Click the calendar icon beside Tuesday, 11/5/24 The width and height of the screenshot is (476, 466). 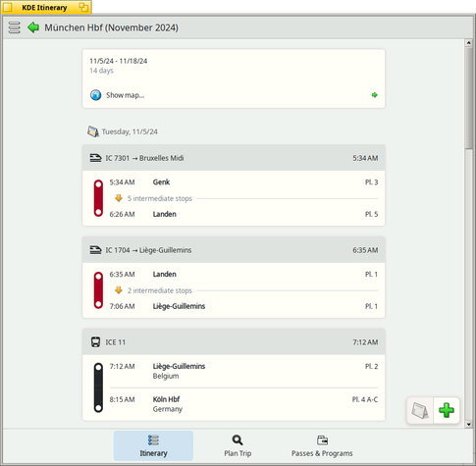(93, 131)
